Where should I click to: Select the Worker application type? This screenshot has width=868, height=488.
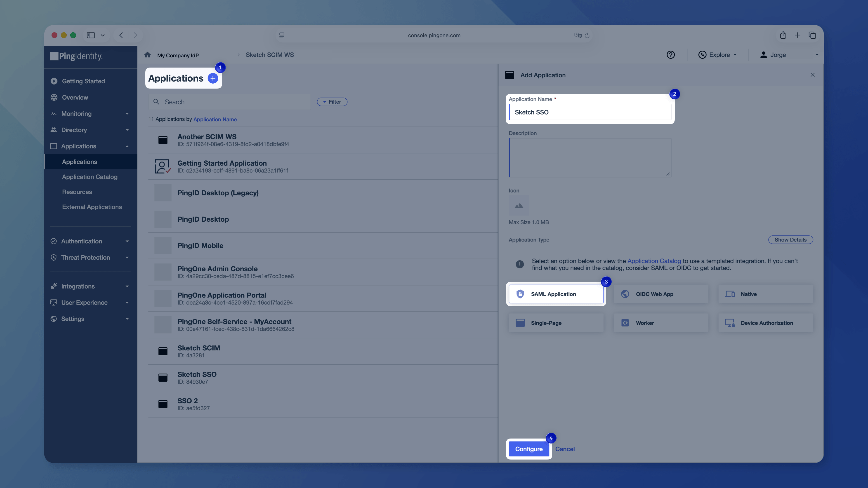(661, 323)
